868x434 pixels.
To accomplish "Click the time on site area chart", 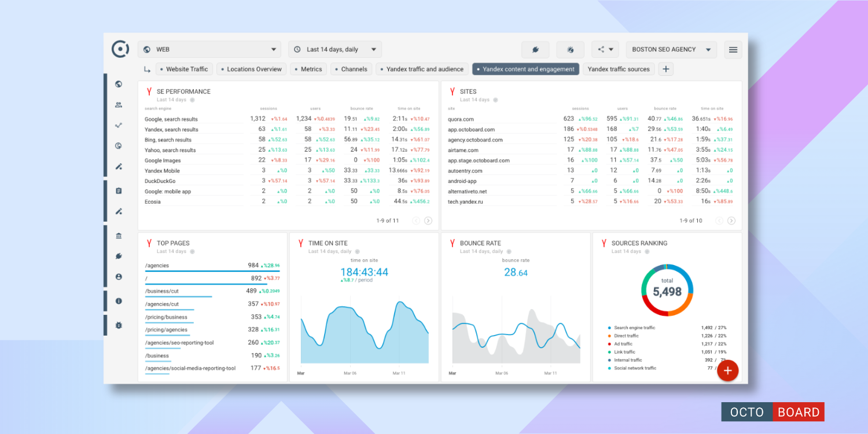I will click(x=364, y=332).
